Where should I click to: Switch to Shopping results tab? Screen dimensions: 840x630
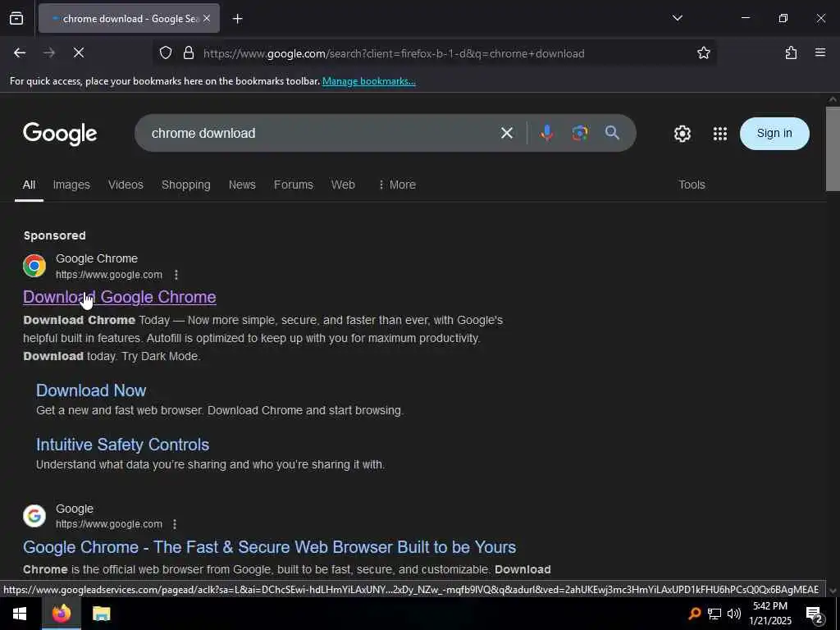(x=186, y=185)
